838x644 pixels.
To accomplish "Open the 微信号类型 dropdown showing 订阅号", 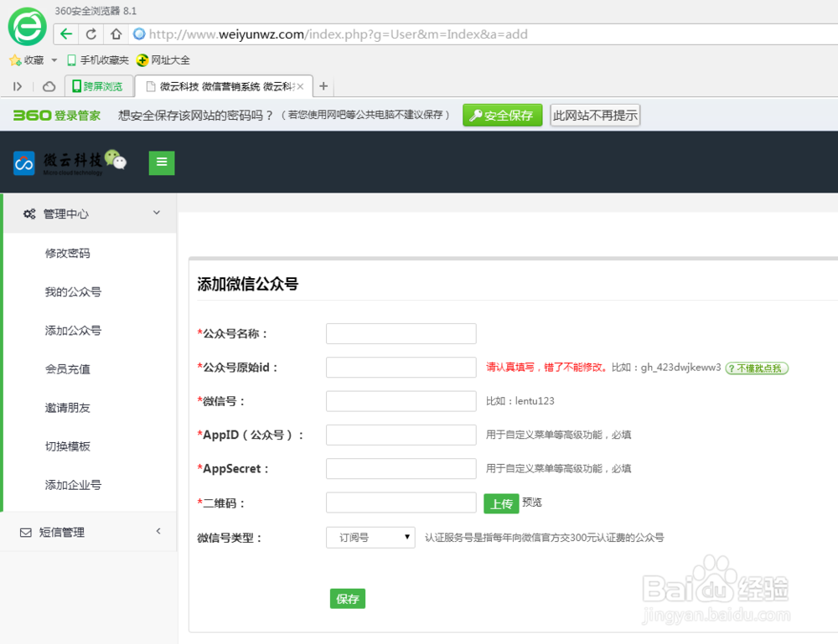I will pos(370,537).
